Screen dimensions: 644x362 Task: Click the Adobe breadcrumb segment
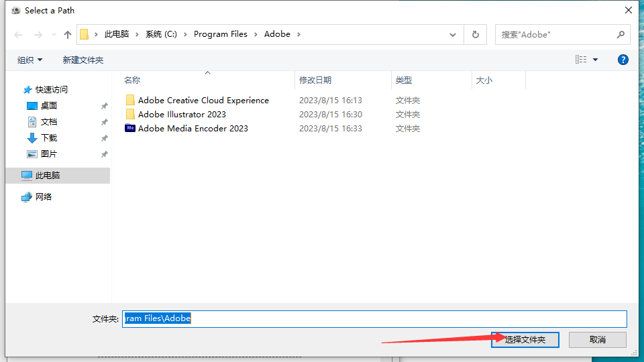(277, 34)
